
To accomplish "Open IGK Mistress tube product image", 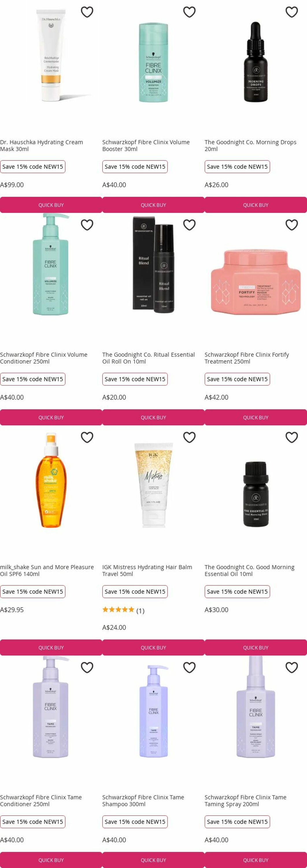I will coord(153,485).
